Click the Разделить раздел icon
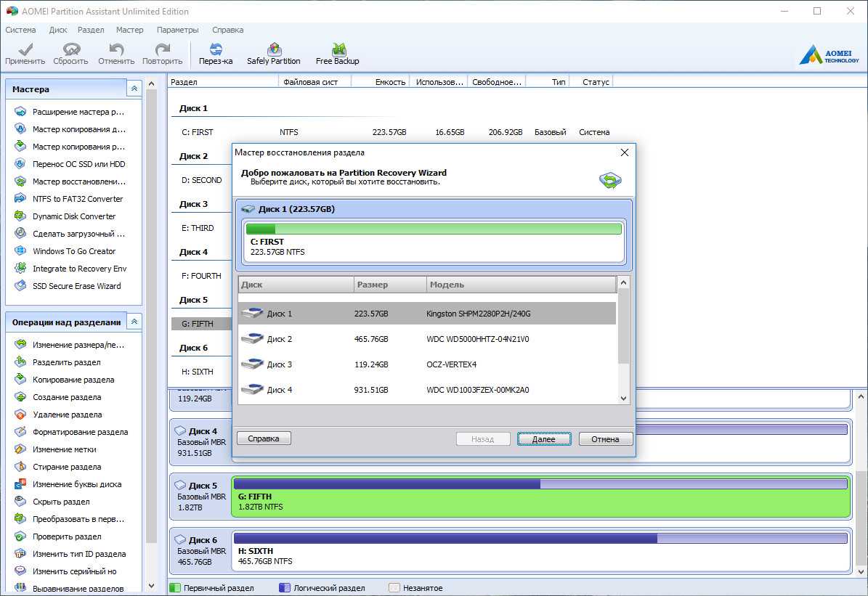The image size is (868, 596). coord(20,362)
